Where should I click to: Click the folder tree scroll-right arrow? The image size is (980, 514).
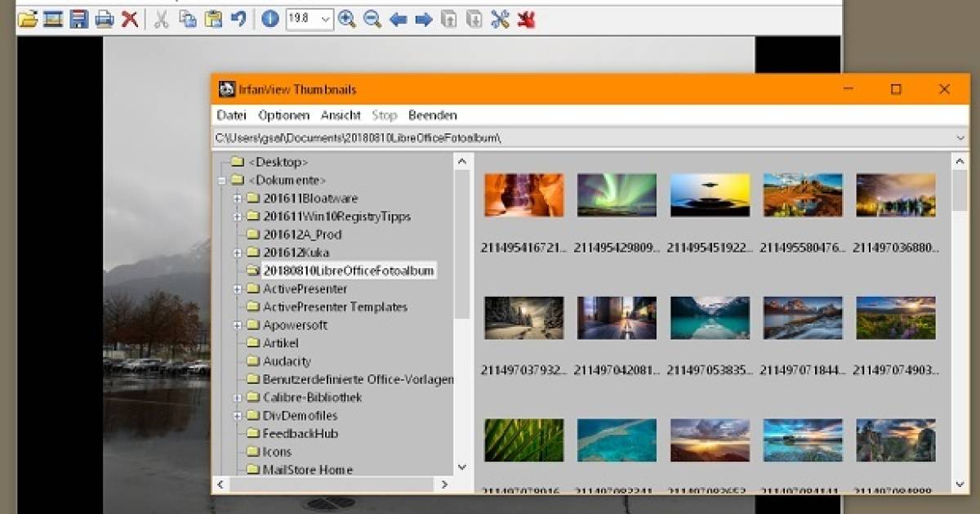tap(445, 485)
